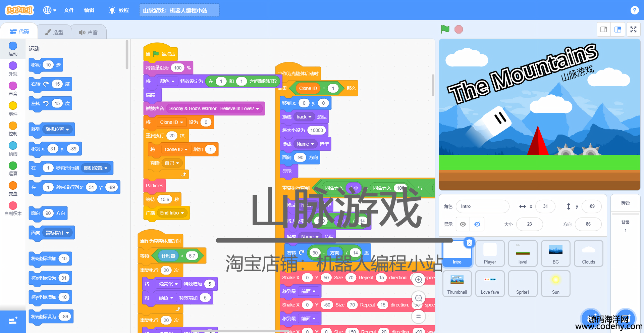Switch to the 声音 sounds tab
Screen dimensions: 644x333
pos(88,32)
